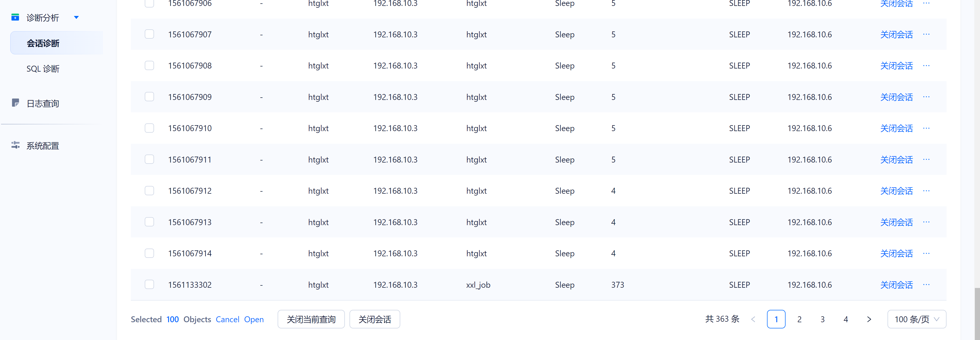Click the 系统配置 sliders icon

point(15,145)
